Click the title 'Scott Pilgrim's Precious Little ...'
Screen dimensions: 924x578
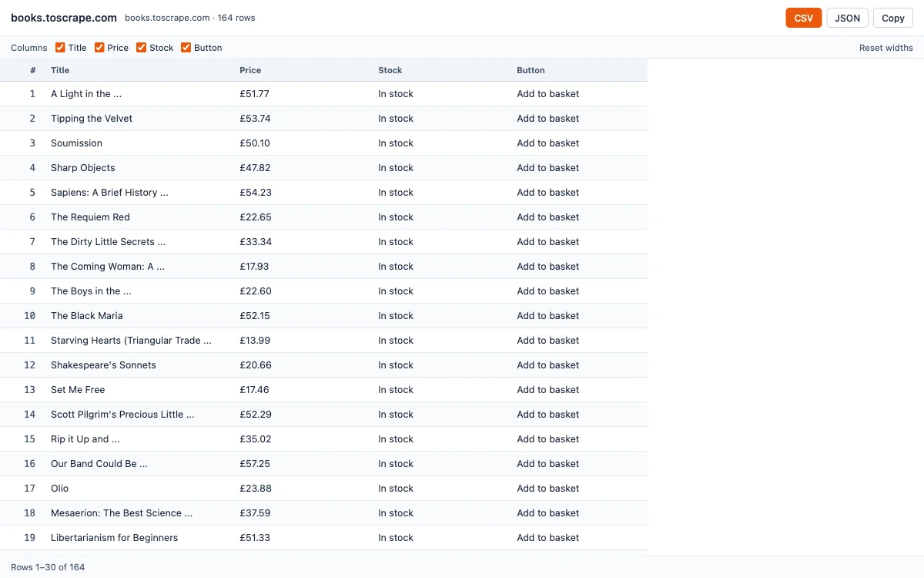(x=122, y=415)
